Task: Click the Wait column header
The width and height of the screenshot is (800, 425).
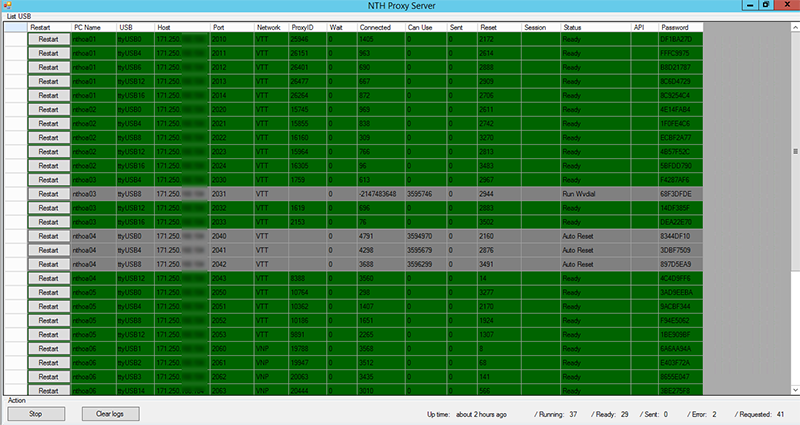Action: click(341, 28)
